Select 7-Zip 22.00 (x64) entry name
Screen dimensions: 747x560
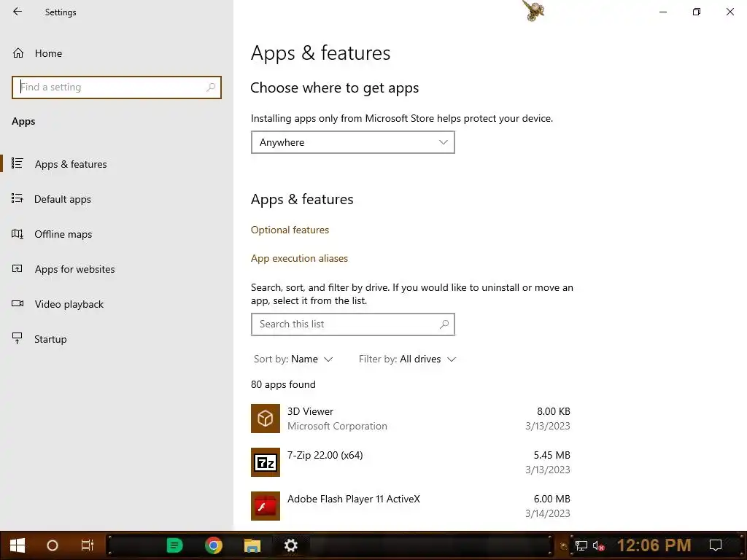(325, 455)
